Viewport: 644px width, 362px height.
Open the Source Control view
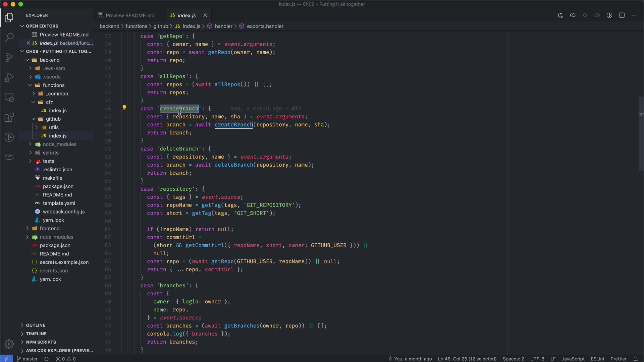pyautogui.click(x=9, y=57)
